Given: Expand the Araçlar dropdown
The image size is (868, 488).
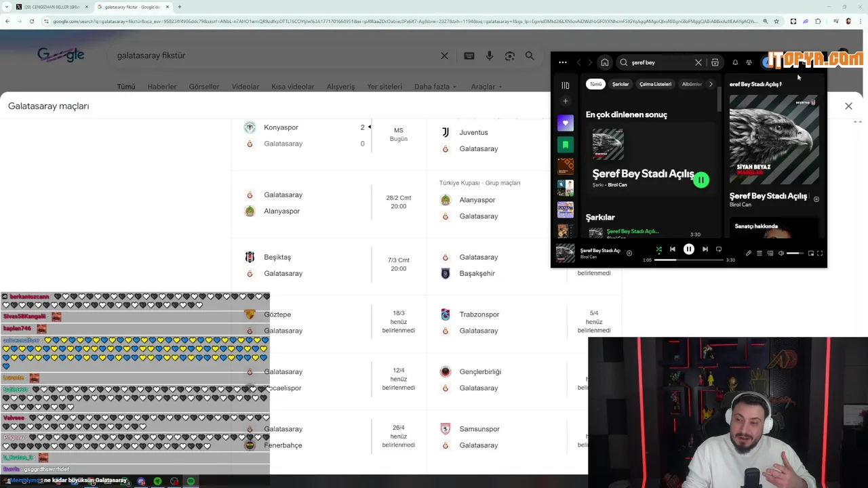Looking at the screenshot, I should (x=487, y=87).
